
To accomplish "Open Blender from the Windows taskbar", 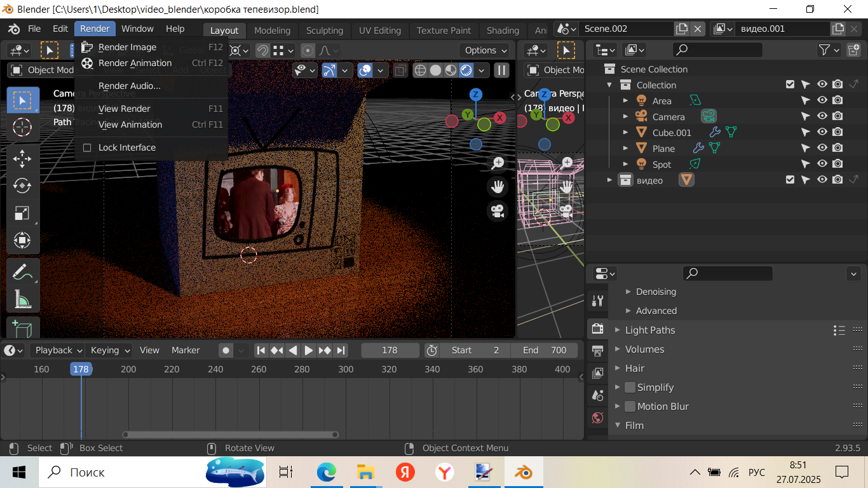I will coord(524,472).
